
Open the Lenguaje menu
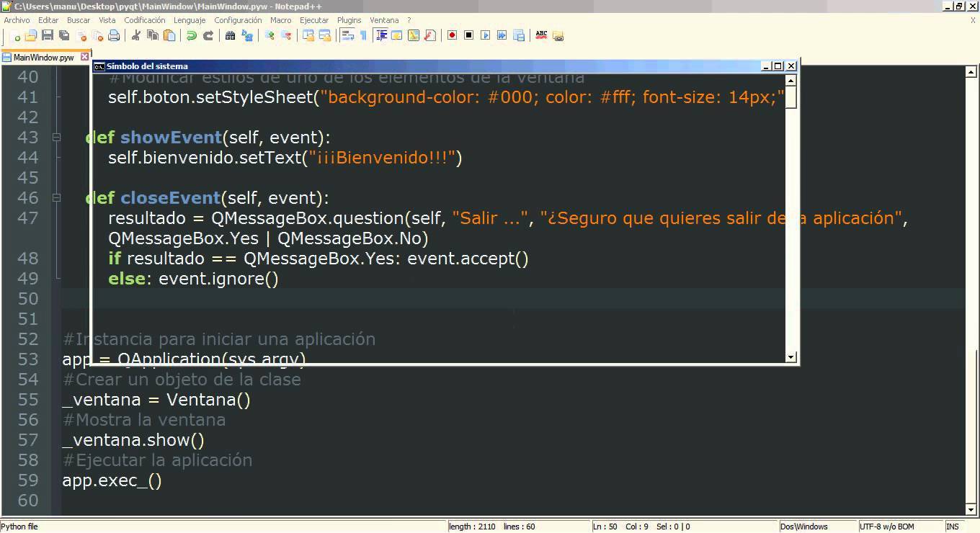point(190,20)
